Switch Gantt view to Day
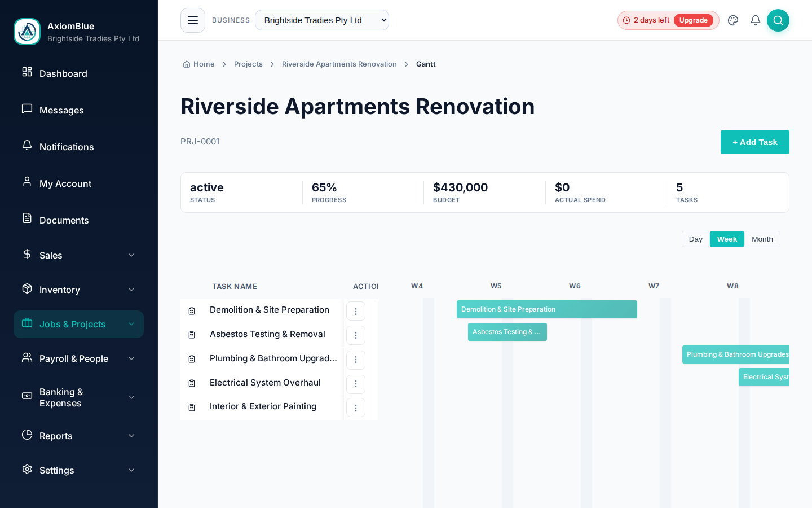This screenshot has width=812, height=508. pyautogui.click(x=695, y=239)
